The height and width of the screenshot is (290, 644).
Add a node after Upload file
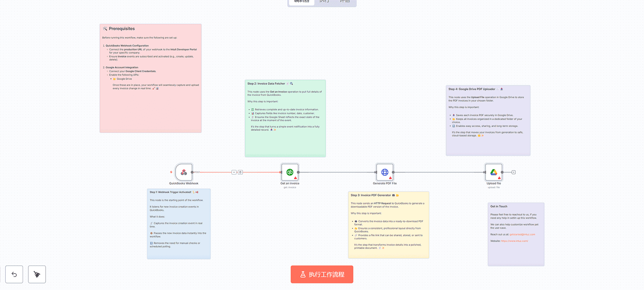(x=514, y=172)
